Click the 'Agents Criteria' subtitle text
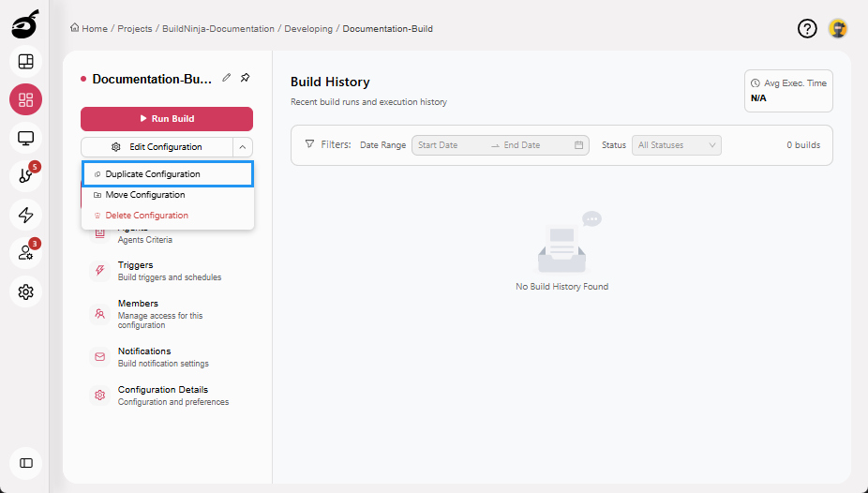868x493 pixels. point(145,240)
